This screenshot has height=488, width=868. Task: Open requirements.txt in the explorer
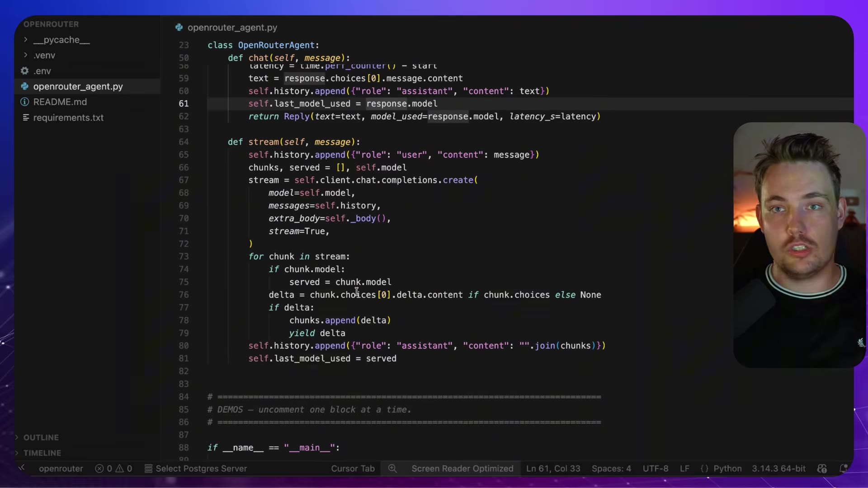(x=68, y=117)
